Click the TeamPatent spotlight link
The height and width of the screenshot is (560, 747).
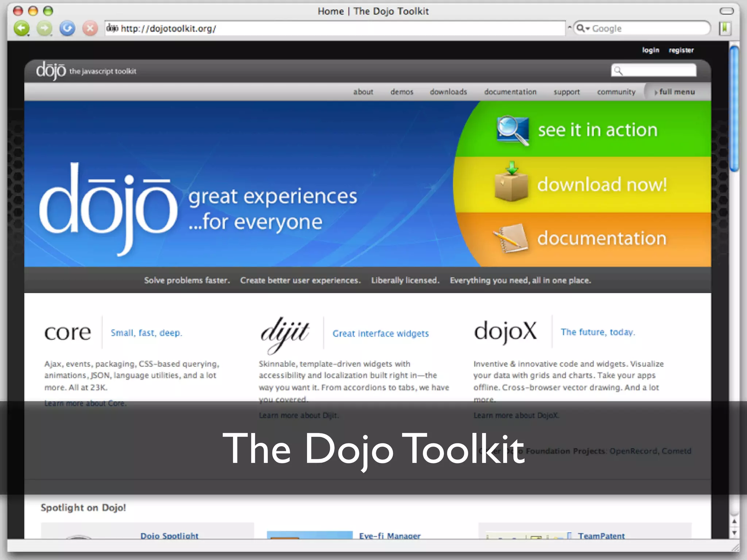[x=601, y=536]
